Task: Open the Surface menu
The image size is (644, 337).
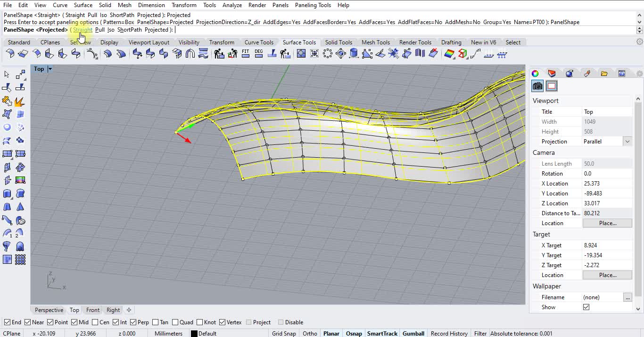Action: [x=83, y=5]
